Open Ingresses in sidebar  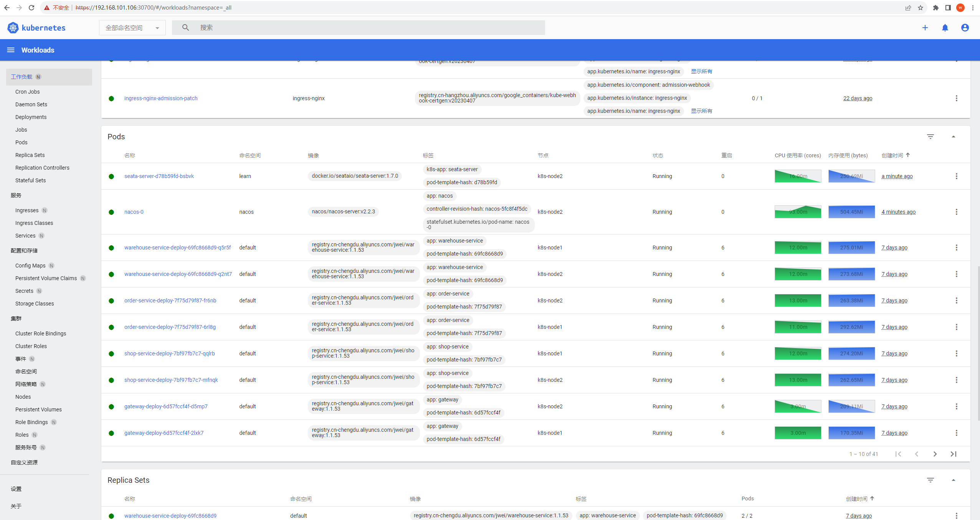point(27,210)
